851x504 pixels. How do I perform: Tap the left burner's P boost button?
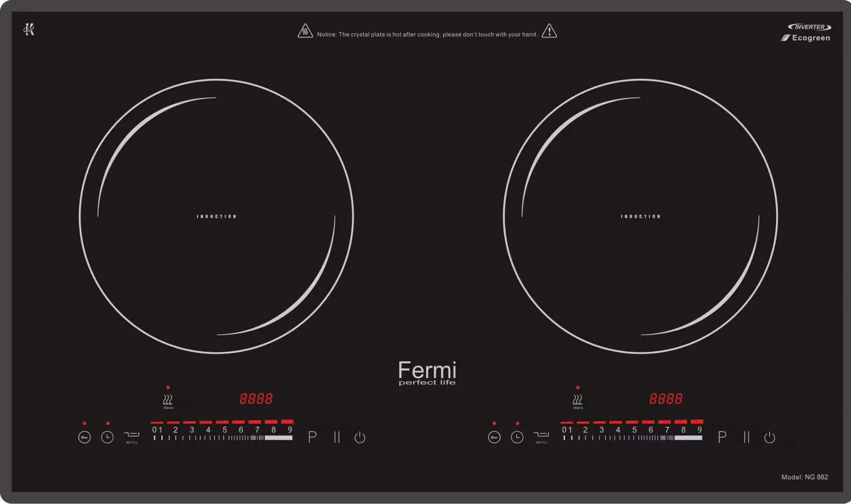[x=312, y=437]
